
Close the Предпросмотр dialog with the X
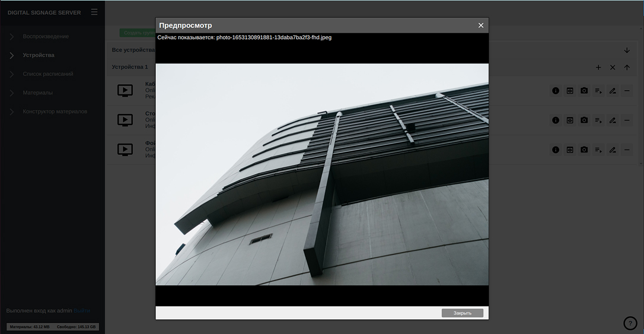click(480, 26)
